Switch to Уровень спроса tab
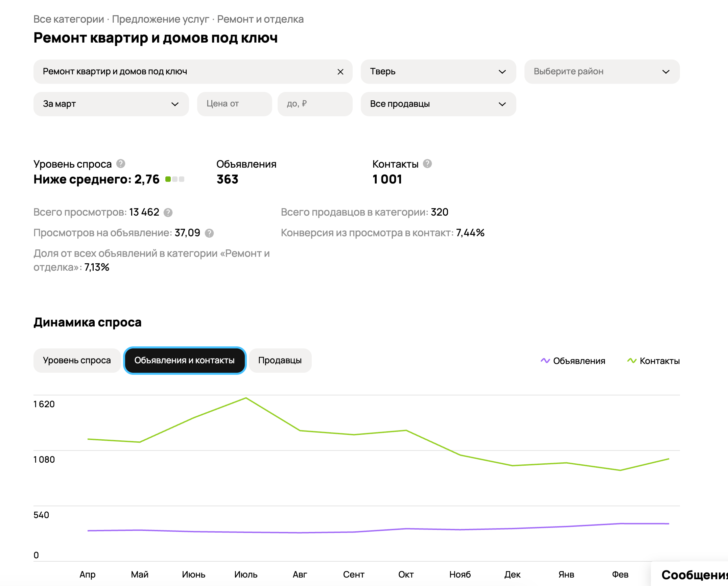Image resolution: width=728 pixels, height=586 pixels. (x=77, y=361)
